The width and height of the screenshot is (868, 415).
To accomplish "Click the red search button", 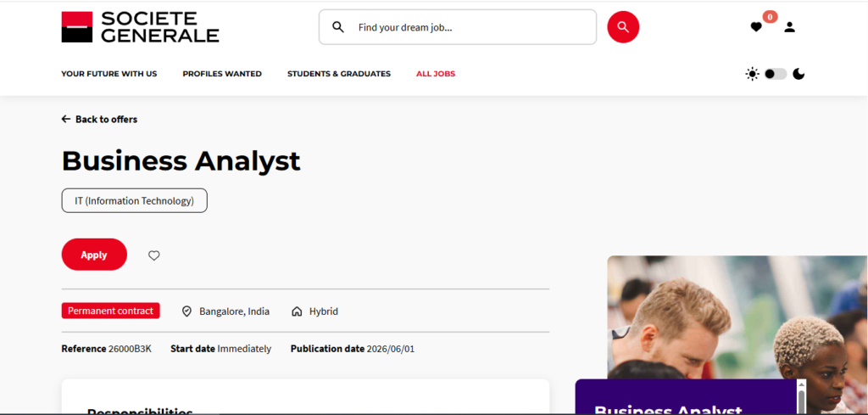I will pyautogui.click(x=623, y=27).
